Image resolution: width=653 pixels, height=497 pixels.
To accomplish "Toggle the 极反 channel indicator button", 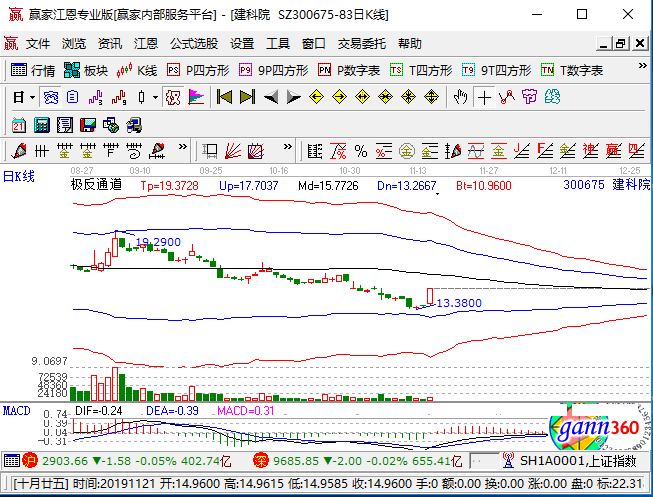I will pos(173,97).
